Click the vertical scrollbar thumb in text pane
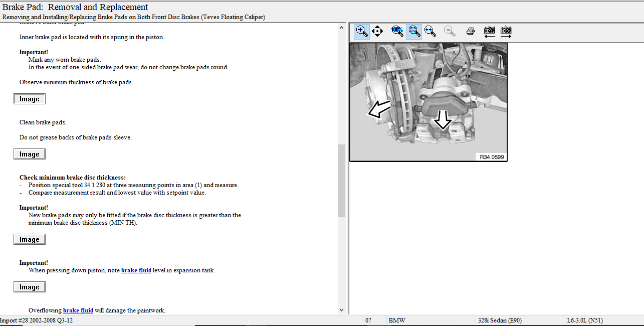The width and height of the screenshot is (644, 326). (342, 181)
